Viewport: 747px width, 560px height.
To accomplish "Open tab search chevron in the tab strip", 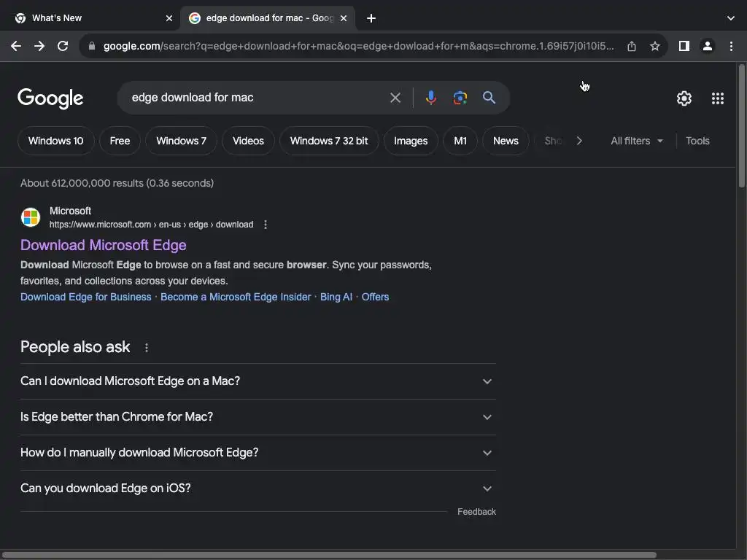I will (x=731, y=18).
